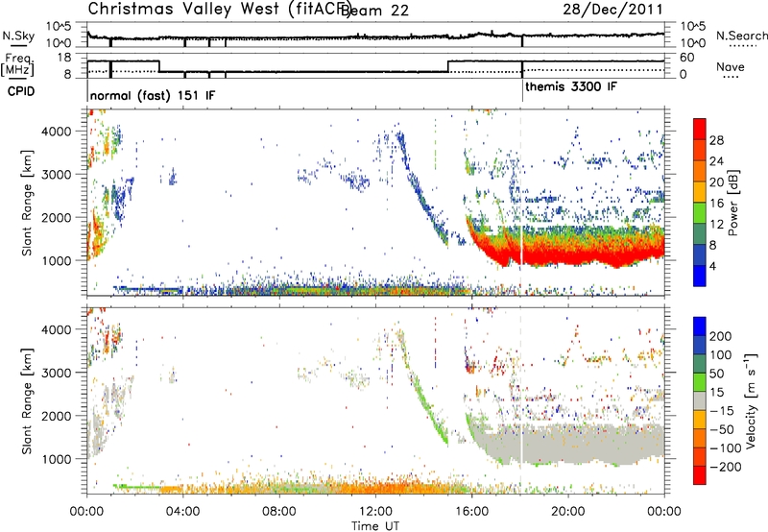Click the date '28/Dec/2011'
This screenshot has height=532, width=768.
click(612, 10)
